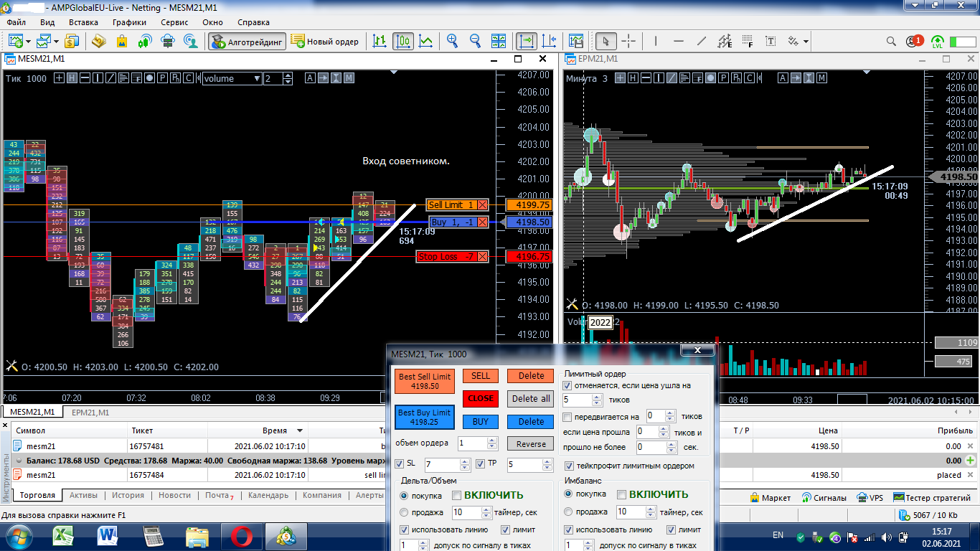Adjust the SL value spinner

point(466,465)
